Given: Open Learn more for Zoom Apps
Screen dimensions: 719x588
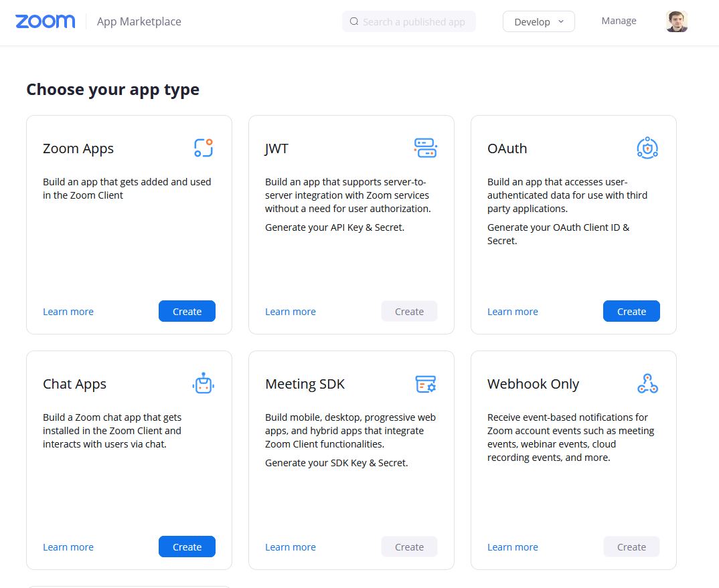Looking at the screenshot, I should 68,312.
